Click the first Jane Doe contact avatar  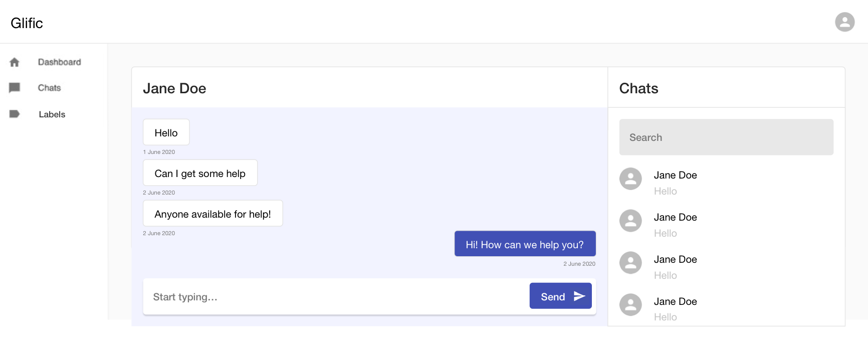(x=630, y=179)
